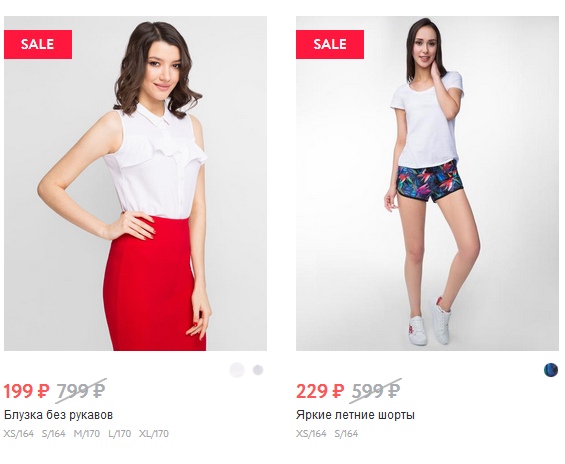Click the blouse sale price 199 ₽

coord(26,391)
